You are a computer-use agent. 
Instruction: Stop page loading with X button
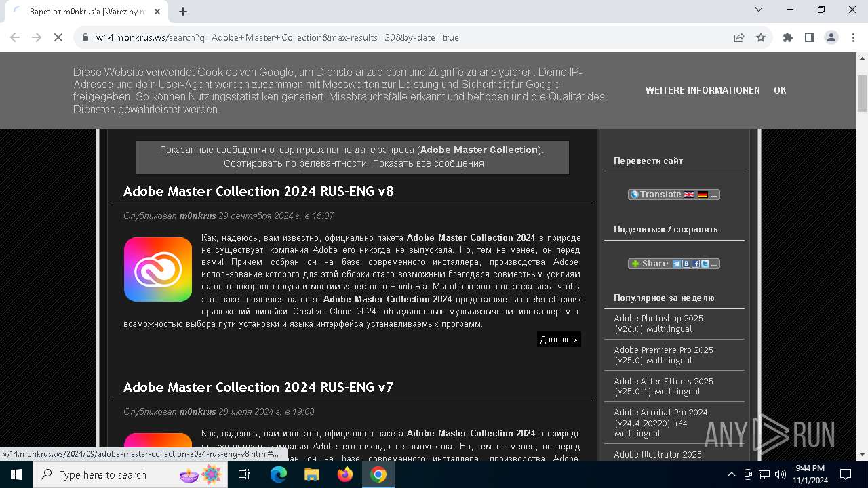coord(58,37)
